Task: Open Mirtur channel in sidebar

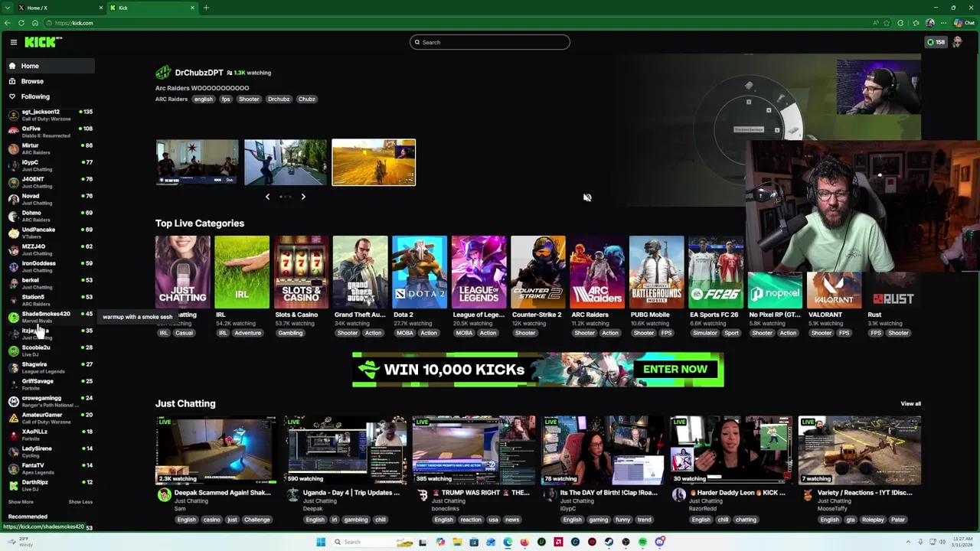Action: coord(51,148)
